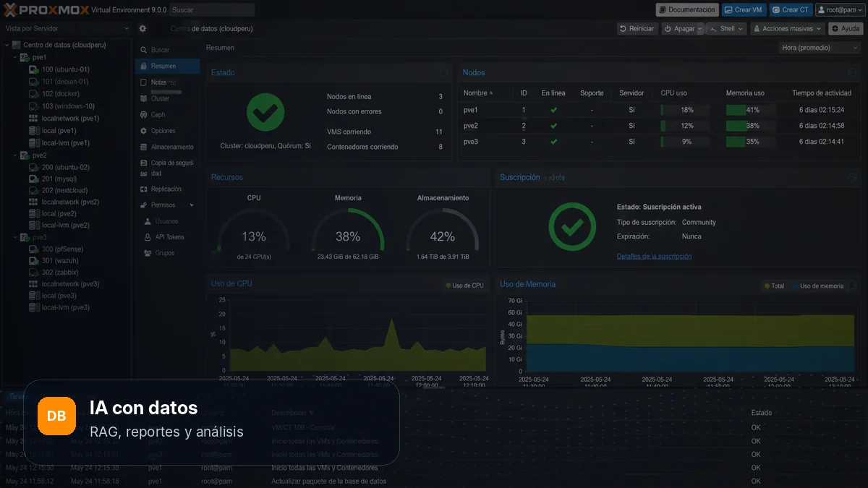Click the refresh icon in Nodos panel header

852,72
